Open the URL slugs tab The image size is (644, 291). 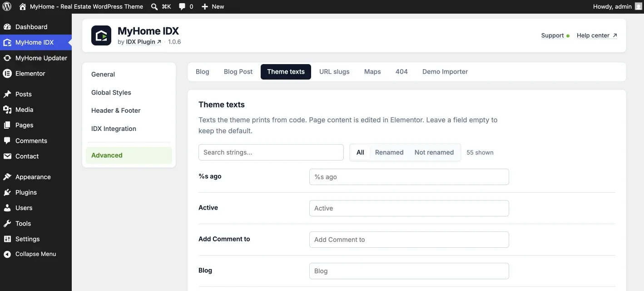(334, 72)
